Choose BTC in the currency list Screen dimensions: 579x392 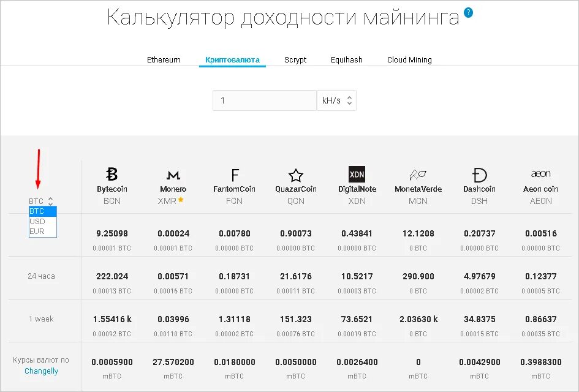(42, 211)
